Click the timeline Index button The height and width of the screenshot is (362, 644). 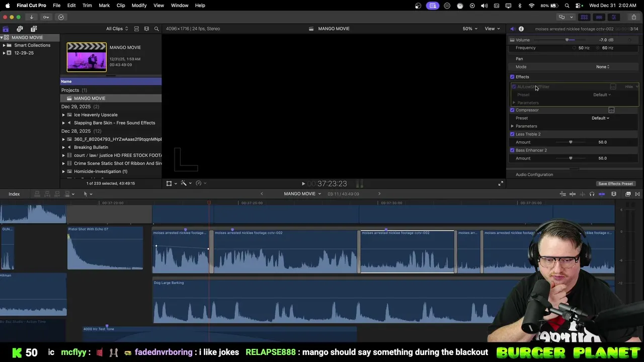pos(14,194)
